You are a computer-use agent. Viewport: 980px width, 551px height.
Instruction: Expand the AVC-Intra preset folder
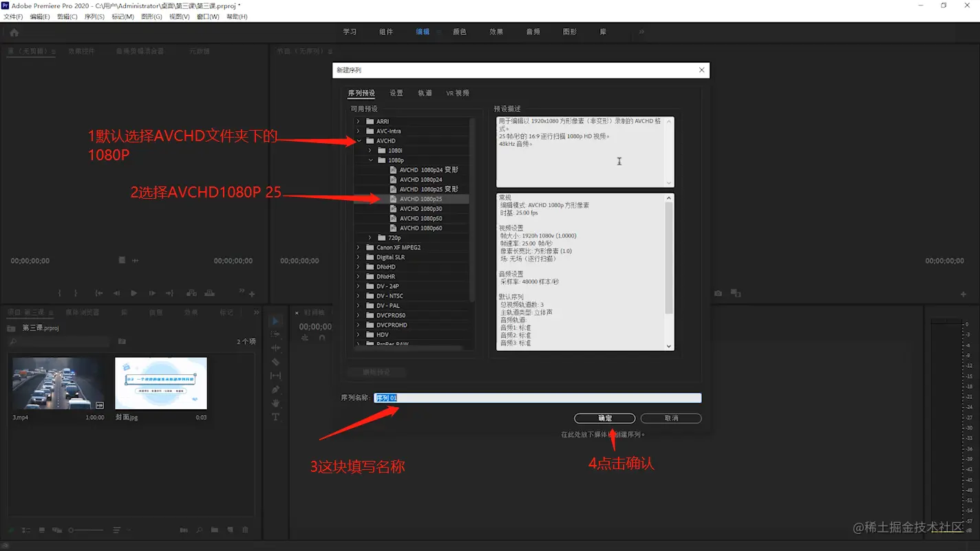coord(358,131)
